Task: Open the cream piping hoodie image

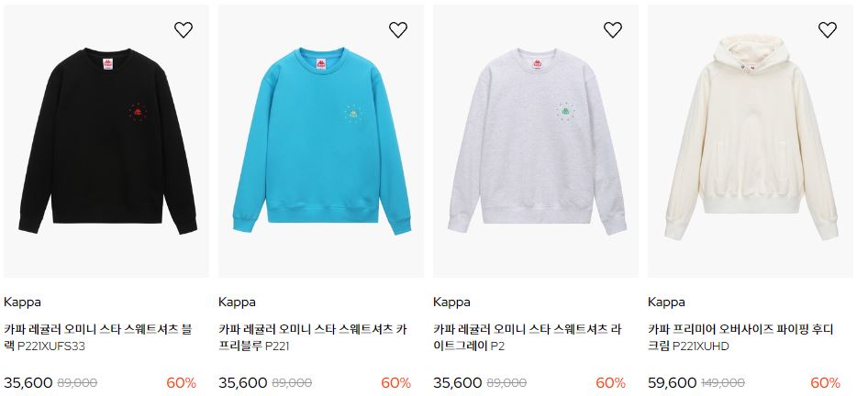Action: (x=751, y=141)
